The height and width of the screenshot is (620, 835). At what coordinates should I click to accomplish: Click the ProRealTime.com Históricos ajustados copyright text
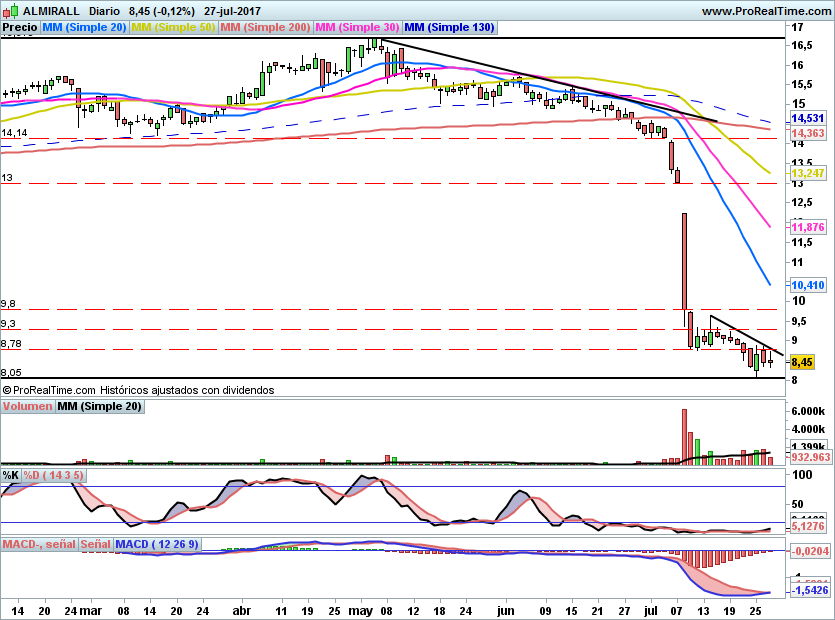138,390
